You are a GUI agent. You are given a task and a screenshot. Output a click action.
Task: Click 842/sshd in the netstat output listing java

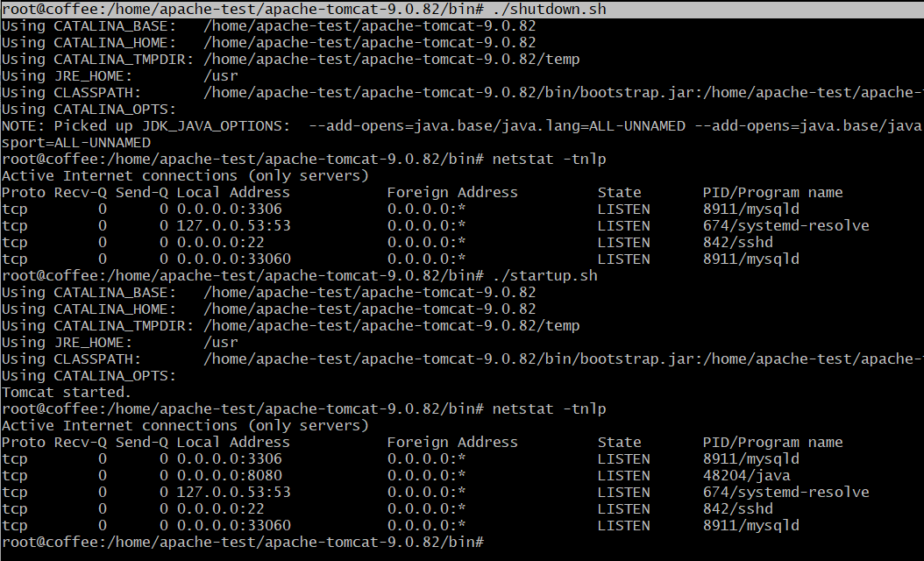(737, 508)
